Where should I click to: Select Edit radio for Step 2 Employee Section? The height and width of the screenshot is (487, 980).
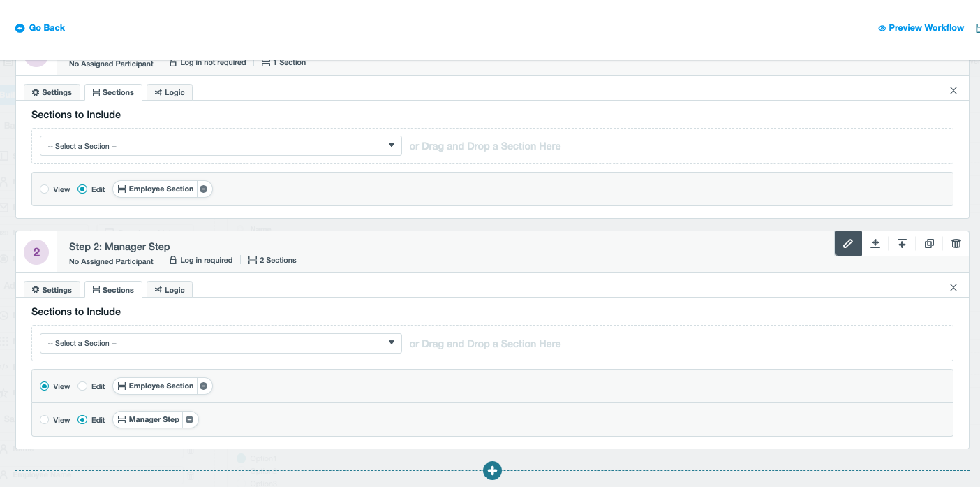(82, 386)
